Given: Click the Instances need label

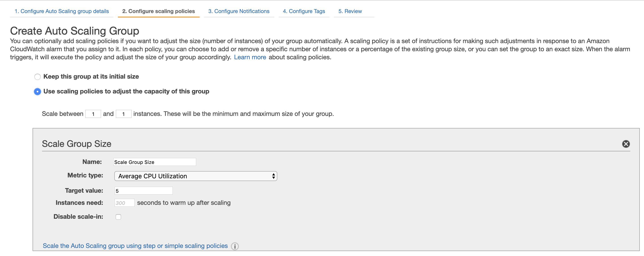Looking at the screenshot, I should coord(79,203).
